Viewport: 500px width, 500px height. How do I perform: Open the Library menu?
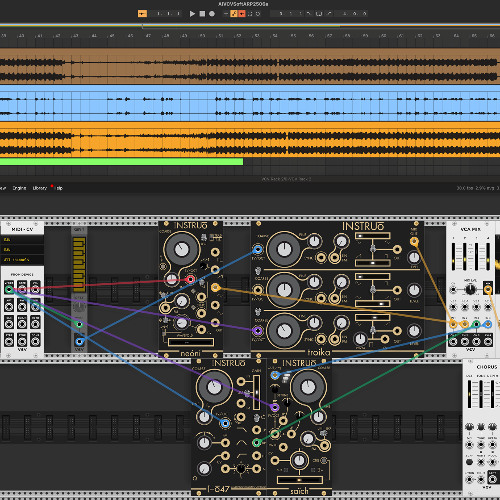[x=40, y=188]
